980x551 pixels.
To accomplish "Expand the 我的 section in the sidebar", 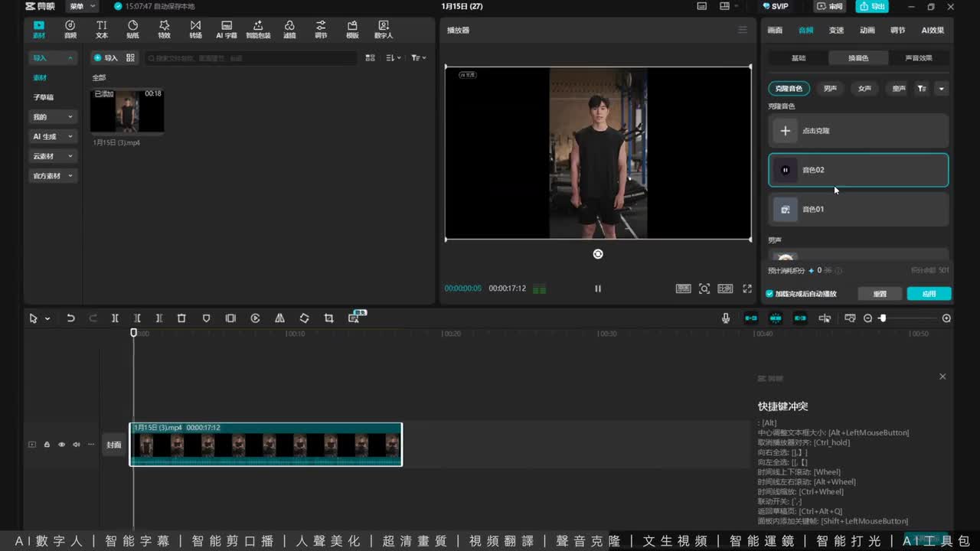I will coord(53,117).
